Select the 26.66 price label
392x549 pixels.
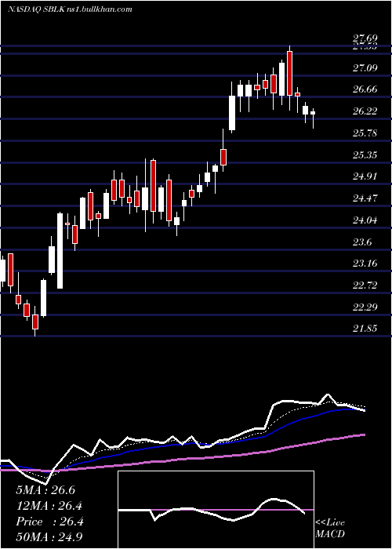365,89
